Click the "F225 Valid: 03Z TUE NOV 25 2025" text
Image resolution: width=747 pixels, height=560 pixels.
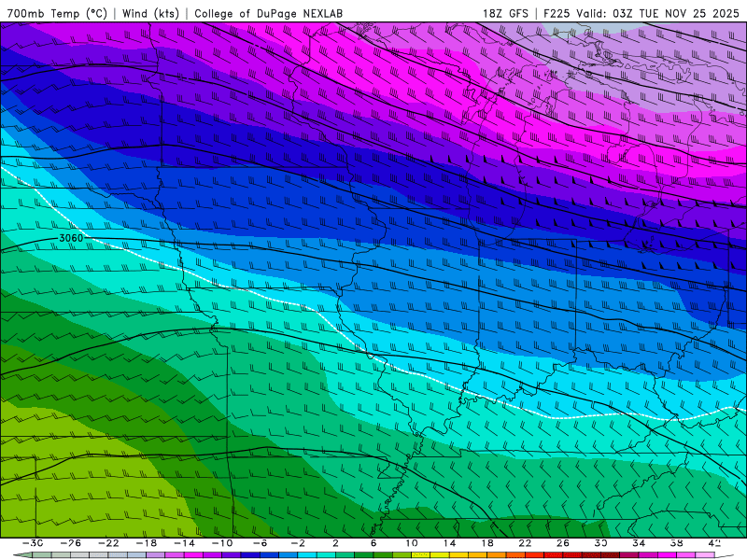641,13
